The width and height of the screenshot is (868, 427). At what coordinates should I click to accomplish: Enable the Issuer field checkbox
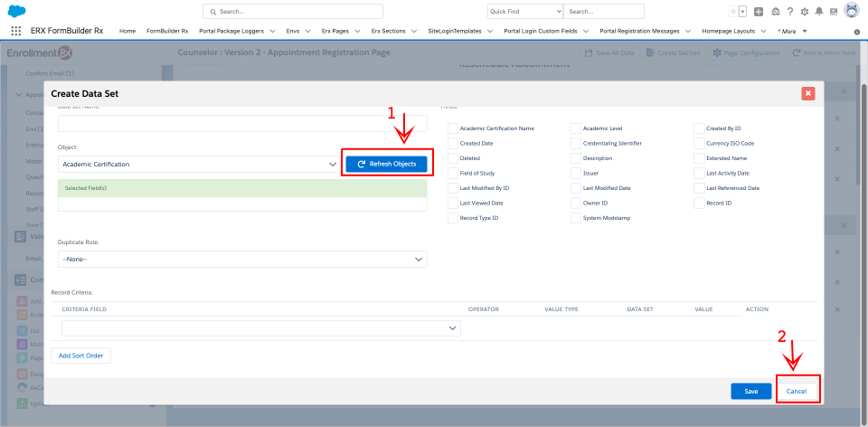576,173
